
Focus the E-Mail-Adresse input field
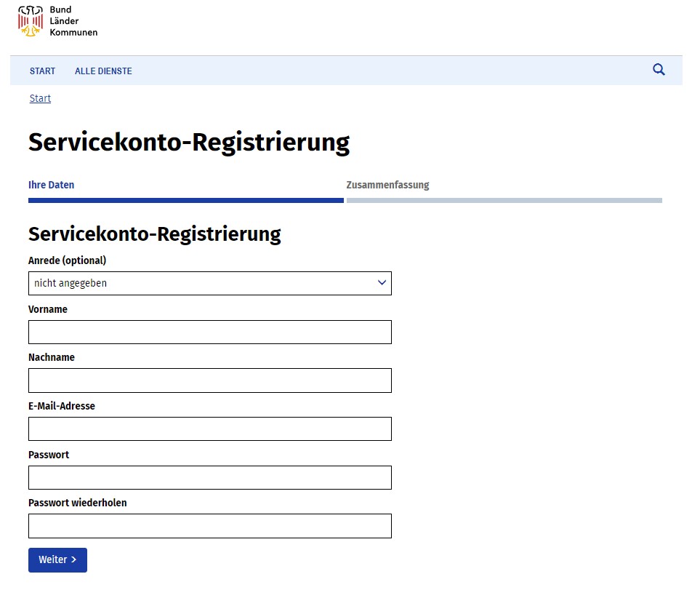pyautogui.click(x=210, y=428)
